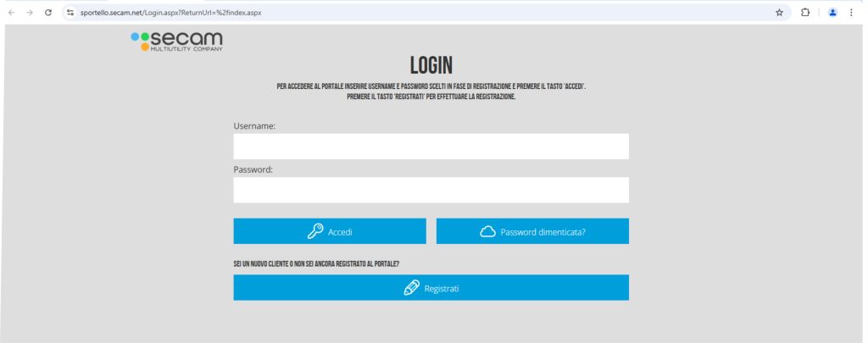Select the 'Password dimenticata?' button text

pyautogui.click(x=542, y=232)
